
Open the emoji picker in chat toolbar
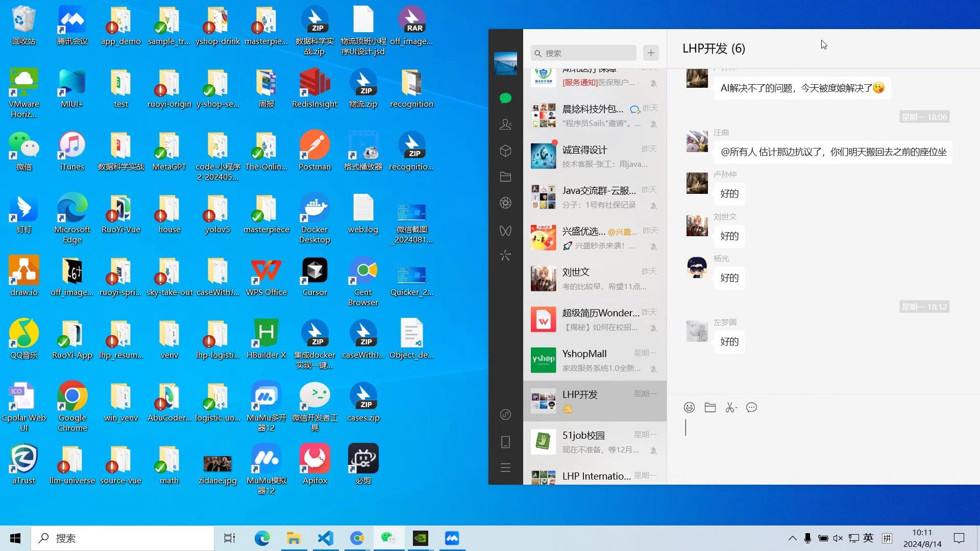click(689, 407)
